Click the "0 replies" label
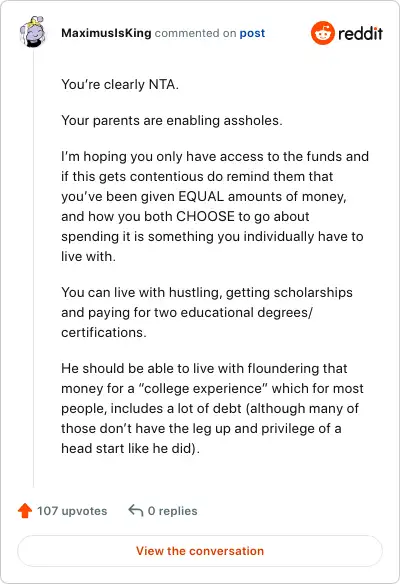The image size is (400, 584). tap(172, 511)
